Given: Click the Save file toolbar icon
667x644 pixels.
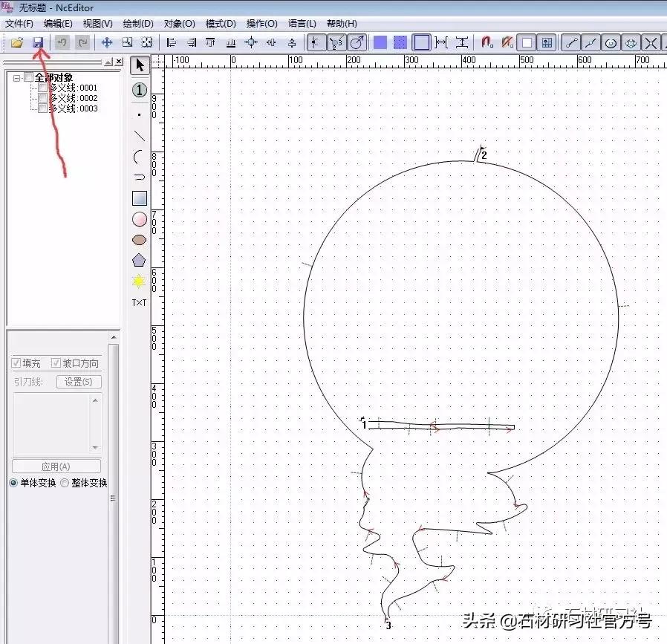Looking at the screenshot, I should [x=37, y=43].
